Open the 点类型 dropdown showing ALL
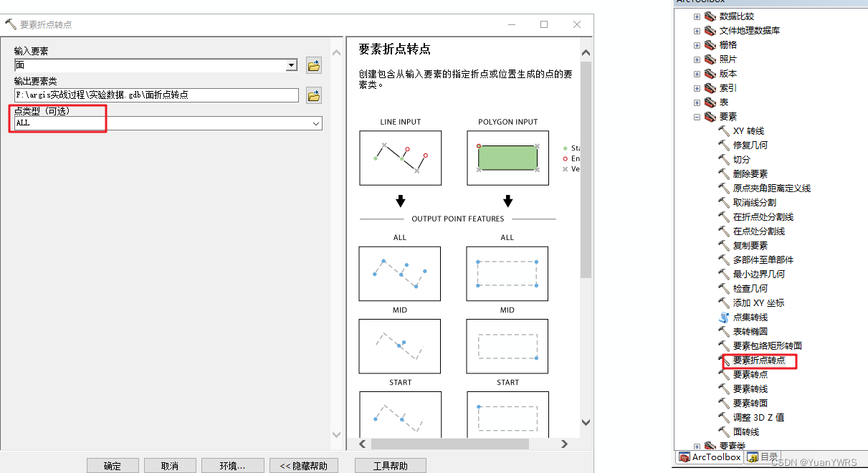 click(x=315, y=123)
